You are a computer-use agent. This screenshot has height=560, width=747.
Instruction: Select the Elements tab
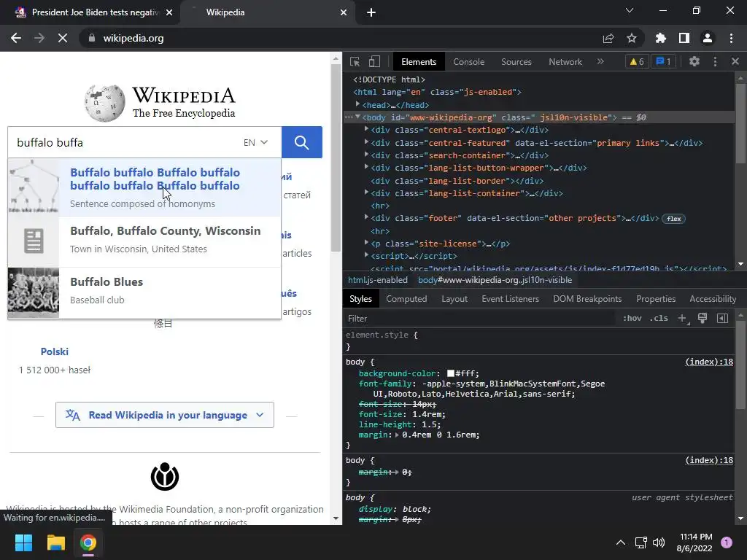point(419,62)
